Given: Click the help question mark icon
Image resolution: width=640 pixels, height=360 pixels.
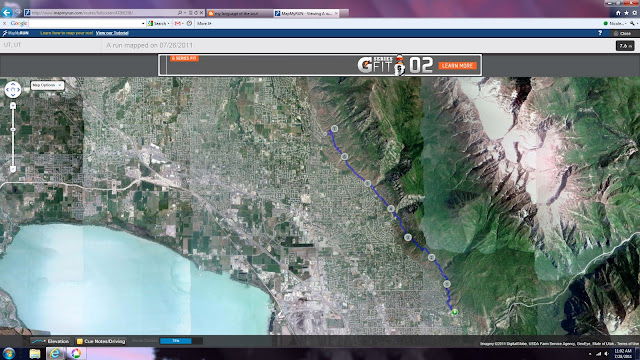Looking at the screenshot, I should click(600, 33).
